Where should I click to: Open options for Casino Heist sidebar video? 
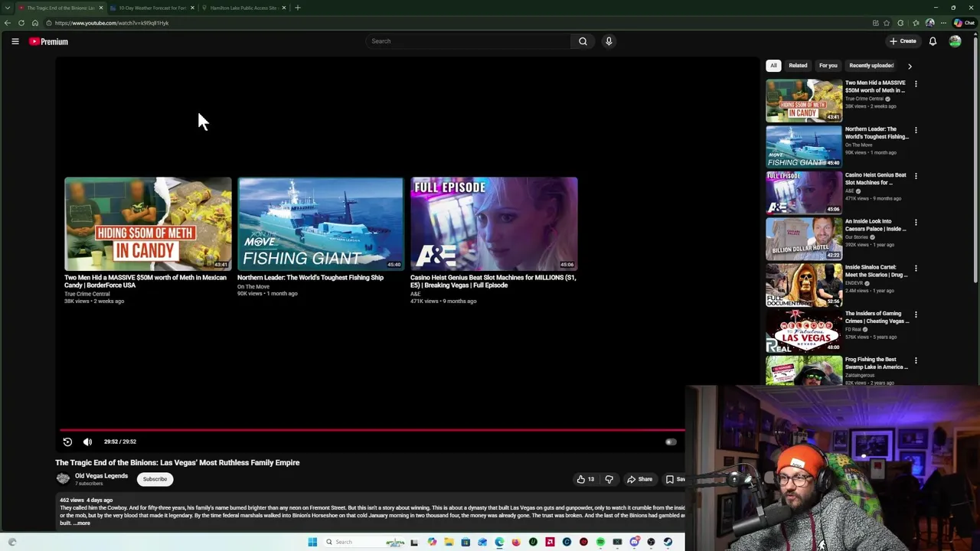[916, 176]
